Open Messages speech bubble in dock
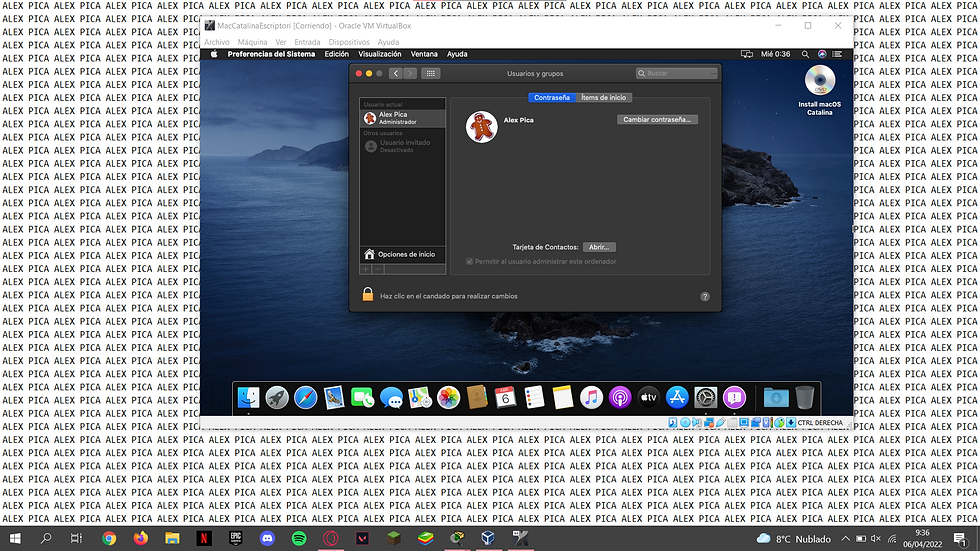 pyautogui.click(x=391, y=397)
